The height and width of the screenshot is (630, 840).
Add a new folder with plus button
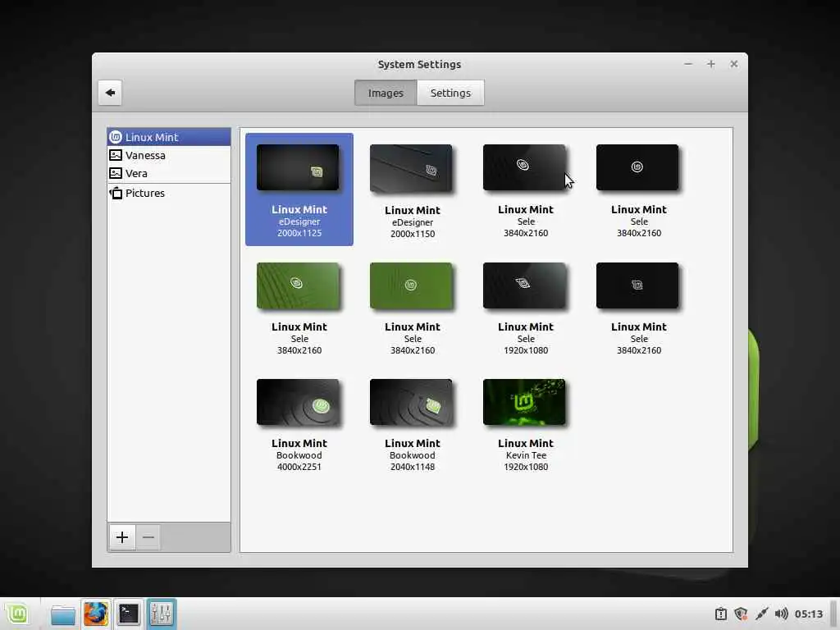[x=122, y=537]
